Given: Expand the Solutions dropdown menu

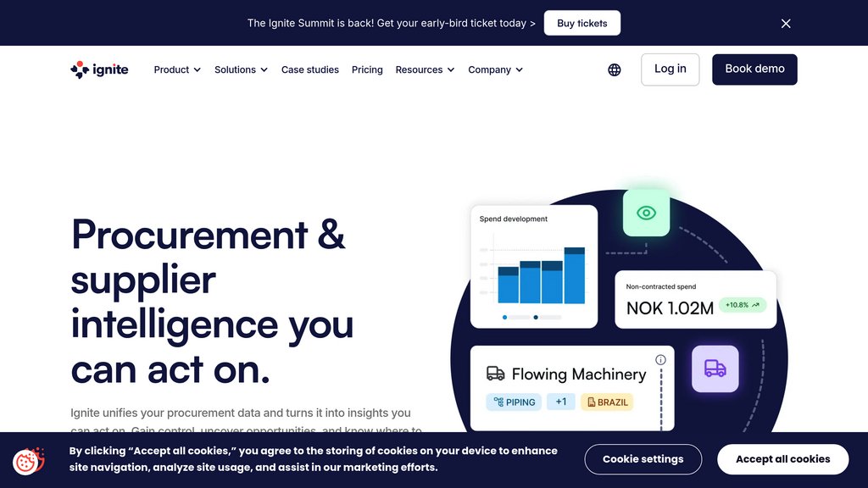Looking at the screenshot, I should coord(241,69).
